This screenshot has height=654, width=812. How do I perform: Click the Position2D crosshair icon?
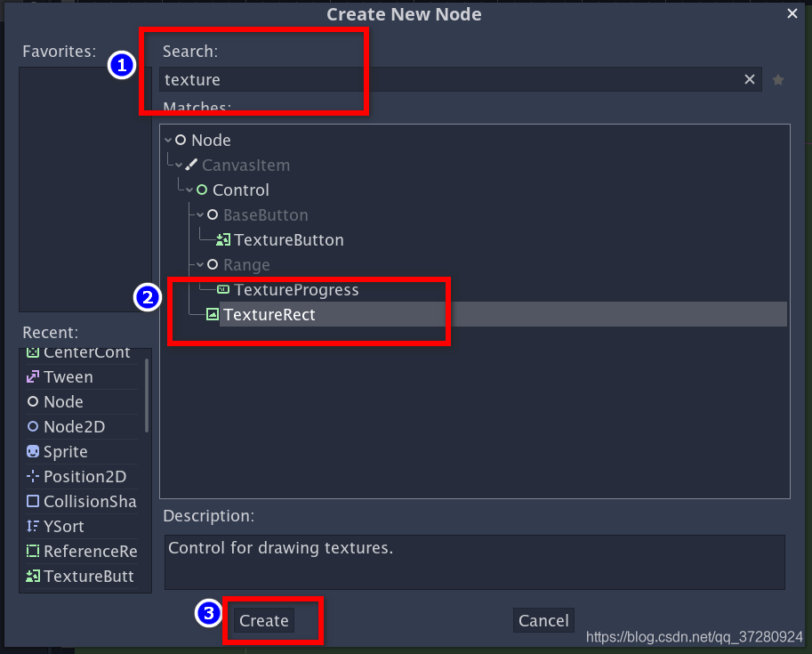[x=33, y=476]
